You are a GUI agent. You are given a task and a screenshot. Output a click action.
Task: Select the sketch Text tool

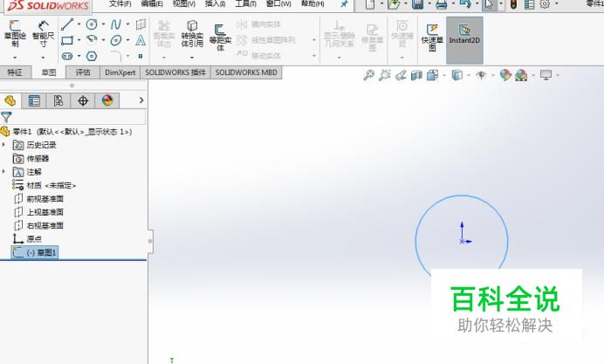click(141, 40)
